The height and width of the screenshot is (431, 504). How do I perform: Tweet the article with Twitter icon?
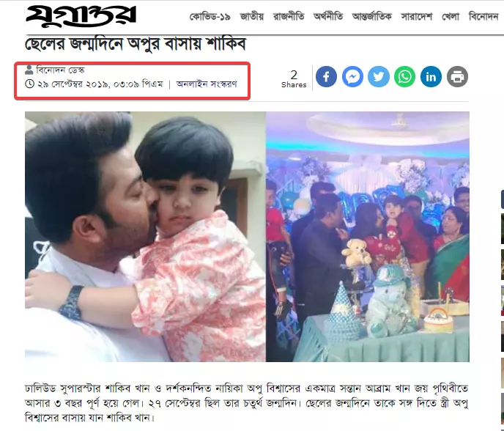(379, 76)
